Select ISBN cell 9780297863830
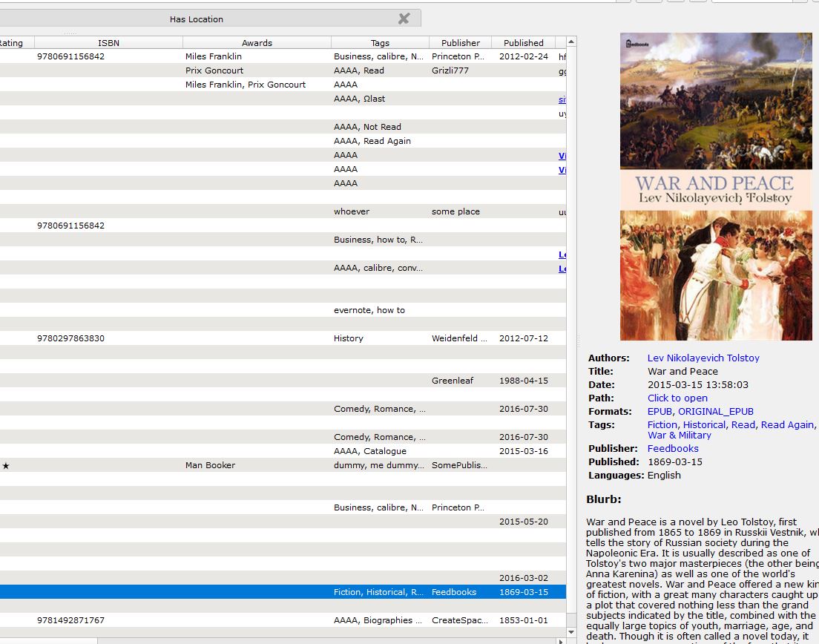819x644 pixels. click(108, 338)
